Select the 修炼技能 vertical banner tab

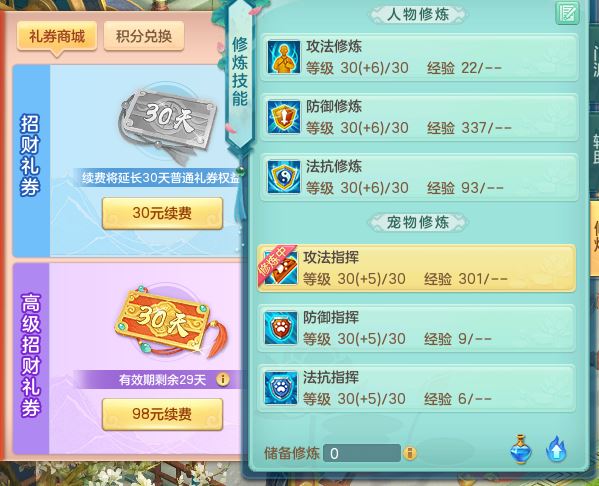click(x=240, y=73)
